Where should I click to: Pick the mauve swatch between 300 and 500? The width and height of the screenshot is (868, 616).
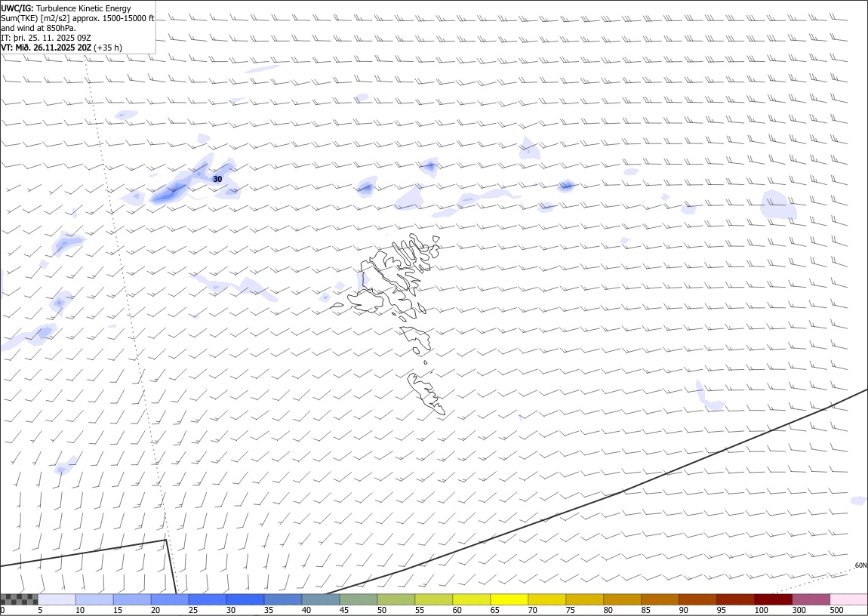click(811, 599)
